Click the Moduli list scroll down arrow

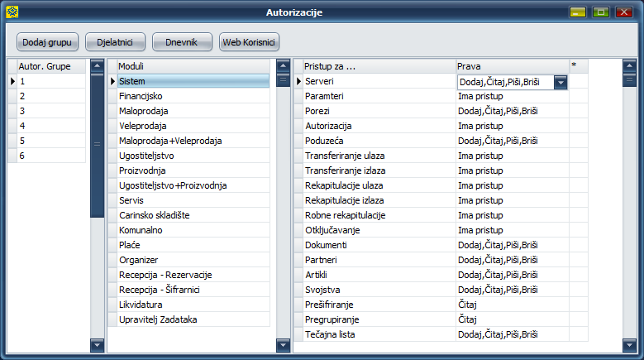coord(284,344)
